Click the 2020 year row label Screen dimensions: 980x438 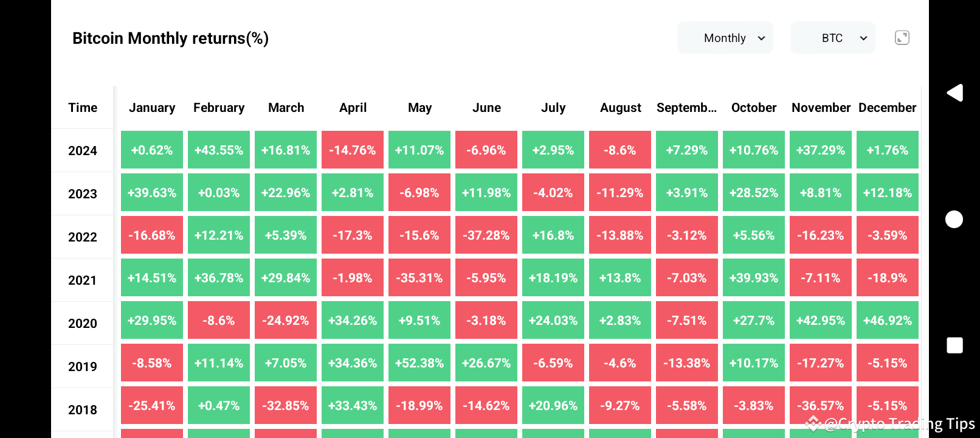tap(83, 323)
